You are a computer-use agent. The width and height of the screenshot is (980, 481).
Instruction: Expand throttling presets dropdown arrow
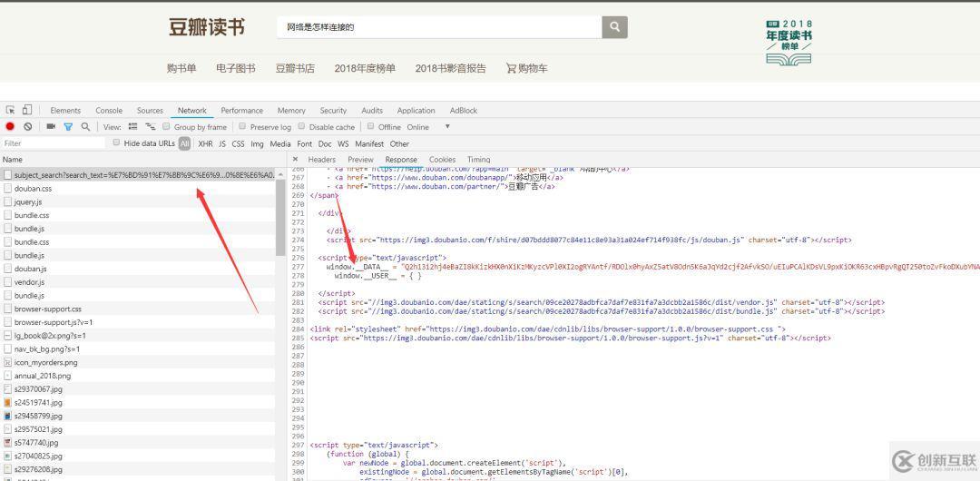pos(446,127)
